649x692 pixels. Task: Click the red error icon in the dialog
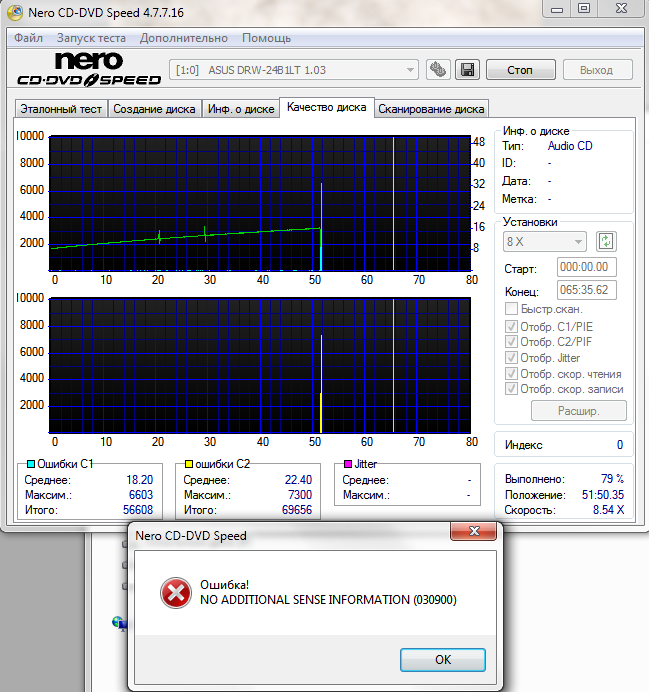pos(176,593)
